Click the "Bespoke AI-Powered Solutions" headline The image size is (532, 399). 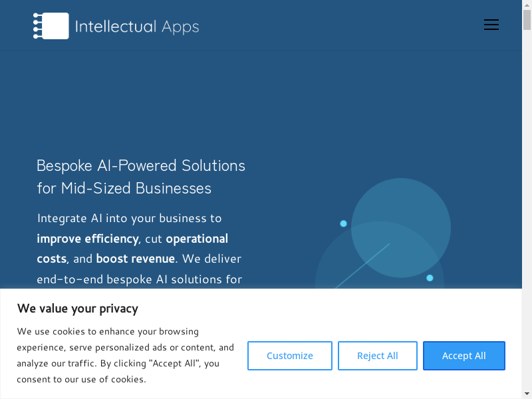pos(141,166)
